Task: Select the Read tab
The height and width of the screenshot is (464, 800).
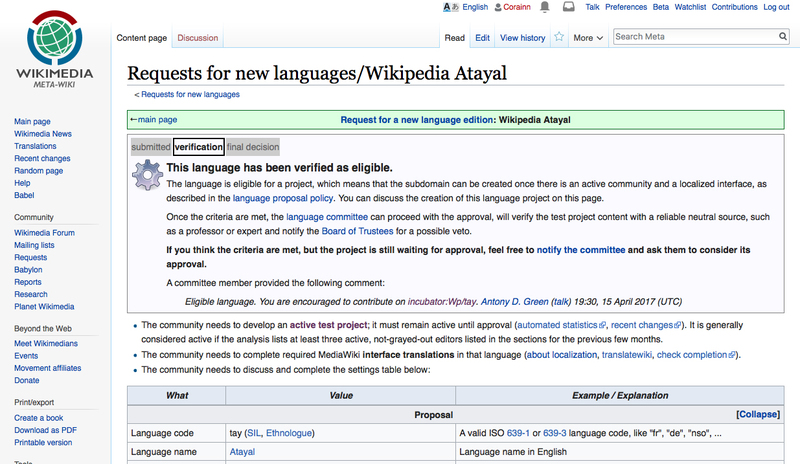Action: [454, 38]
